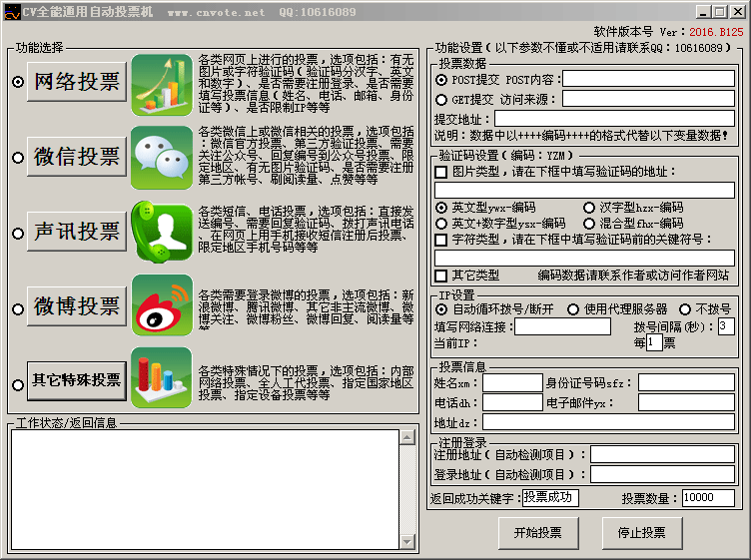
Task: Choose 使用代理服务器 IP option
Action: pyautogui.click(x=573, y=309)
